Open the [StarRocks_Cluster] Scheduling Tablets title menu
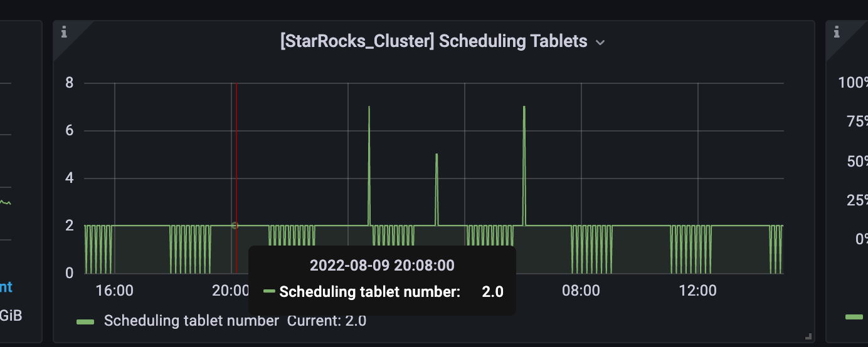This screenshot has height=347, width=868. click(x=433, y=41)
